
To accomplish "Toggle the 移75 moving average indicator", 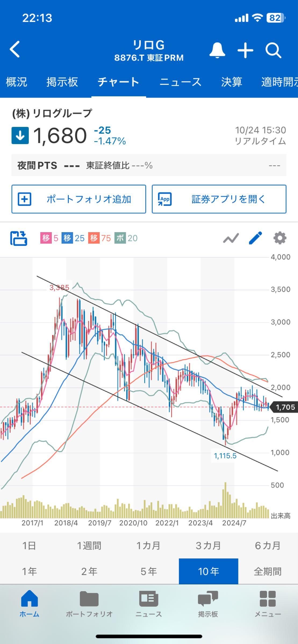I will (x=99, y=238).
